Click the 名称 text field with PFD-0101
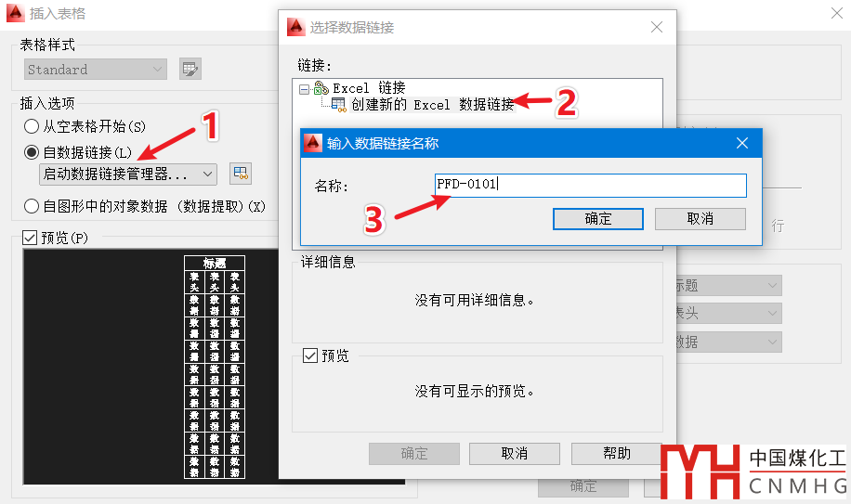This screenshot has width=851, height=504. pyautogui.click(x=591, y=186)
